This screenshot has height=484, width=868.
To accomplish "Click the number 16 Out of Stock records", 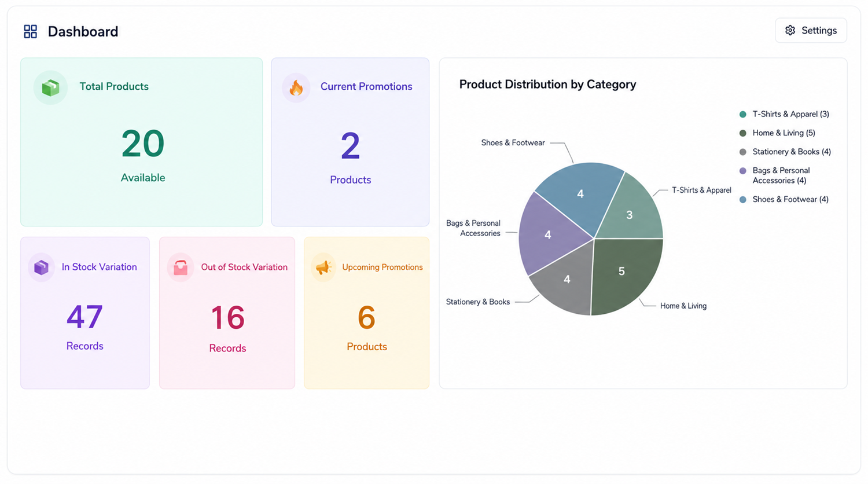I will click(227, 318).
